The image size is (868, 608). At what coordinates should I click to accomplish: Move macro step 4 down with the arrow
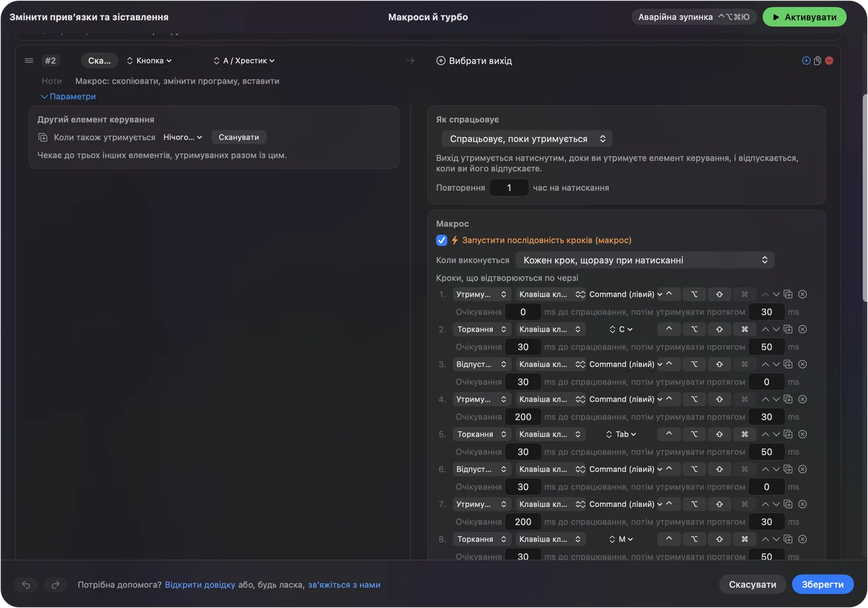pos(776,400)
